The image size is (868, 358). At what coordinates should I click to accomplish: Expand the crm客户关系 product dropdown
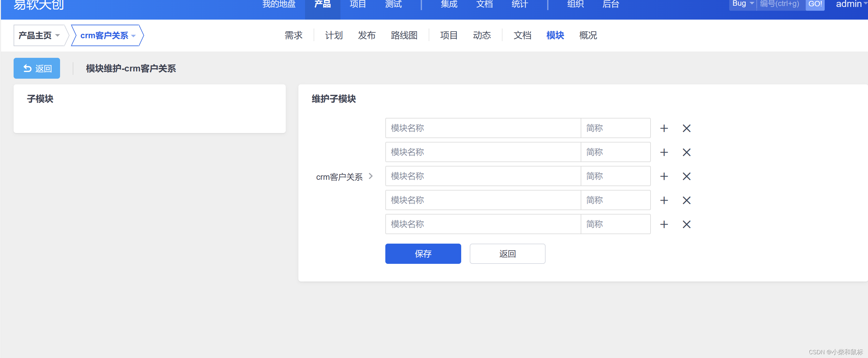tap(107, 35)
